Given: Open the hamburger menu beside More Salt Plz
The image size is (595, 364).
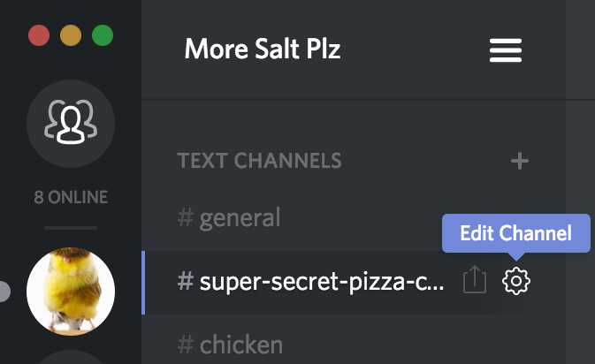Looking at the screenshot, I should click(x=506, y=50).
